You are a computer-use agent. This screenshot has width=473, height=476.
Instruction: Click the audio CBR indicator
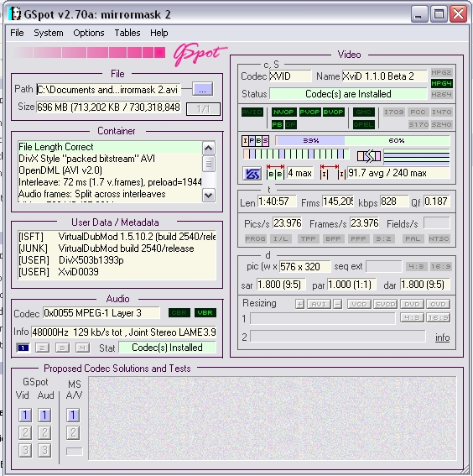tap(179, 312)
